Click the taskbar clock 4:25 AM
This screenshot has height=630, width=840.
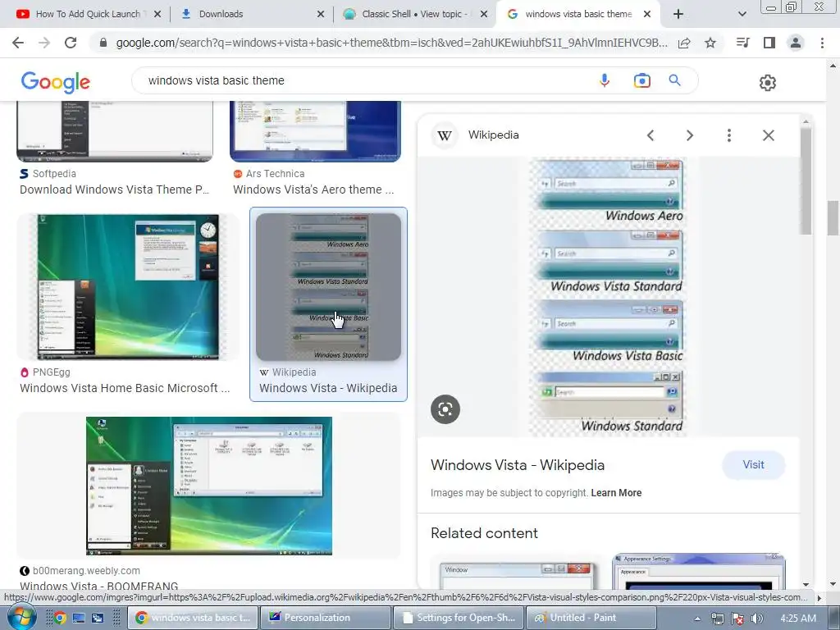coord(798,619)
